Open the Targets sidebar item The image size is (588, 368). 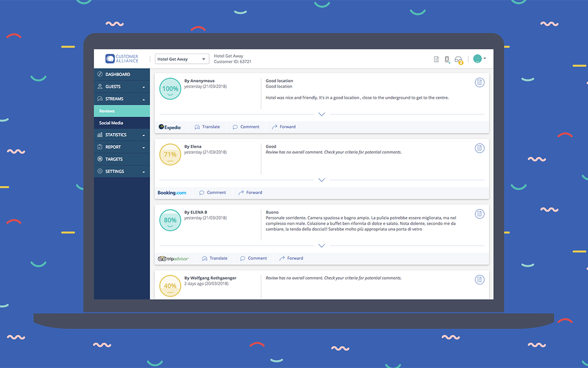click(114, 159)
